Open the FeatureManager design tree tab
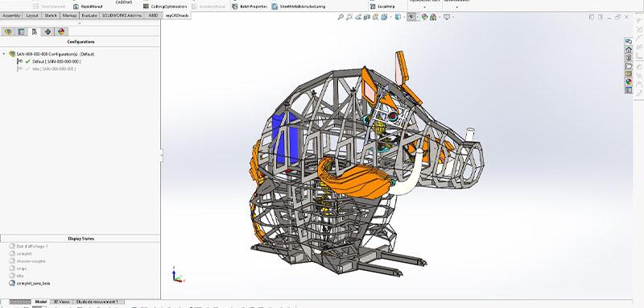644x308 pixels. click(8, 31)
